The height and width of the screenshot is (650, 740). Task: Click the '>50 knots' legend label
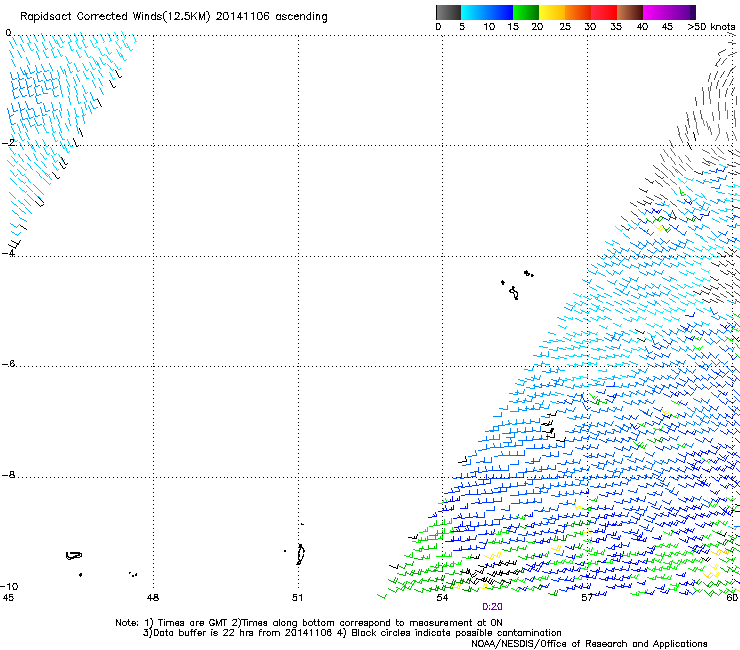pyautogui.click(x=711, y=27)
